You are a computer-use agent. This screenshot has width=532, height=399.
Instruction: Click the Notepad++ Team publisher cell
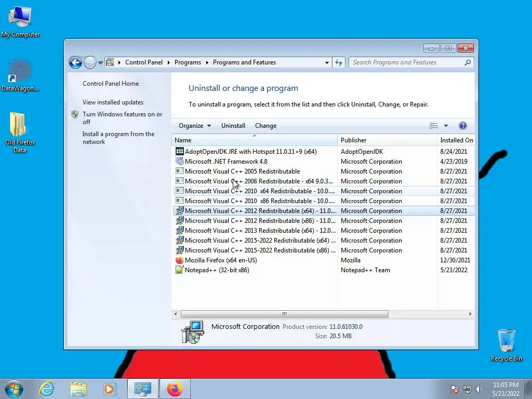click(365, 270)
